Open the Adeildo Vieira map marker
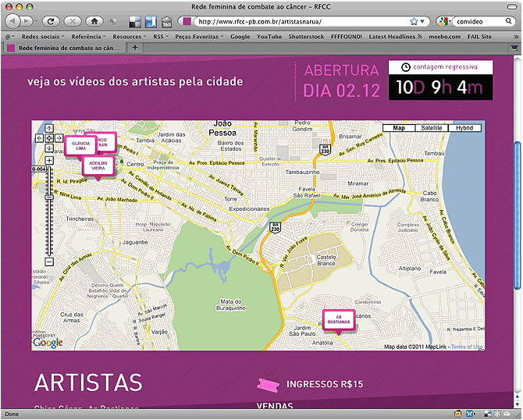The image size is (523, 420). [x=98, y=166]
